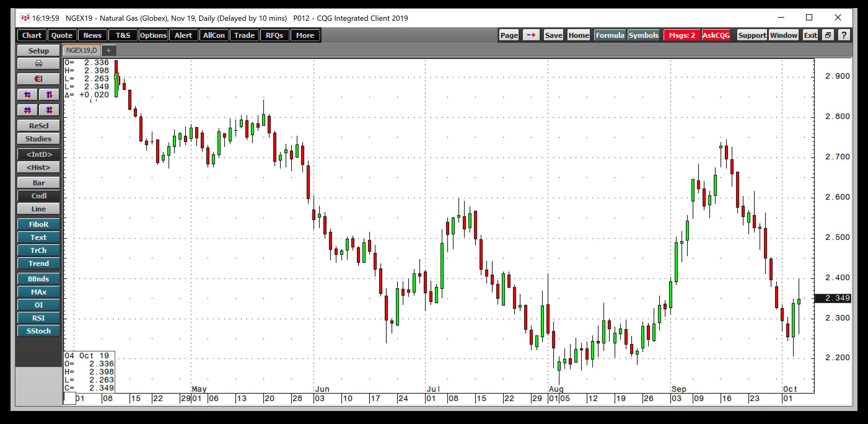
Task: Select the Trend line tool
Action: click(x=38, y=263)
